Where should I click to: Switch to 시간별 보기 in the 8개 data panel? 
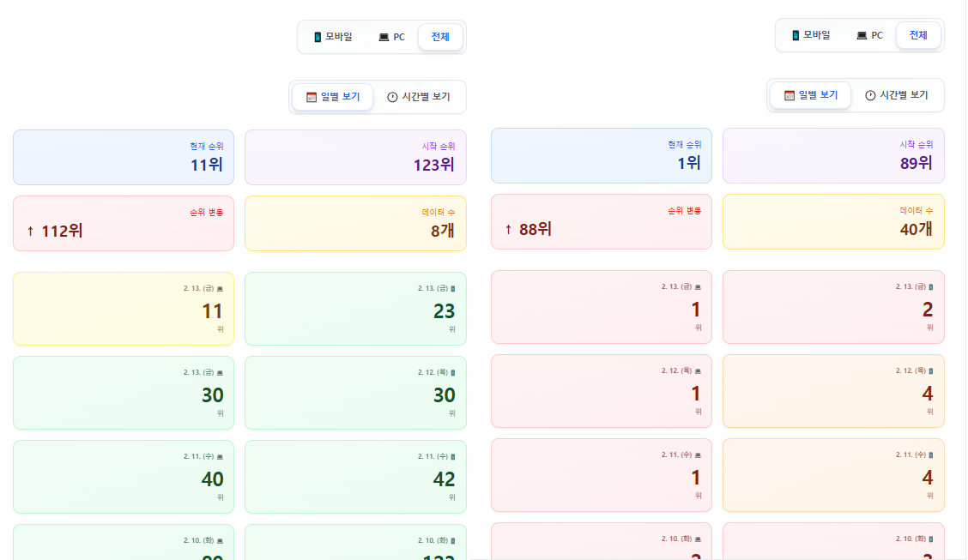(418, 97)
